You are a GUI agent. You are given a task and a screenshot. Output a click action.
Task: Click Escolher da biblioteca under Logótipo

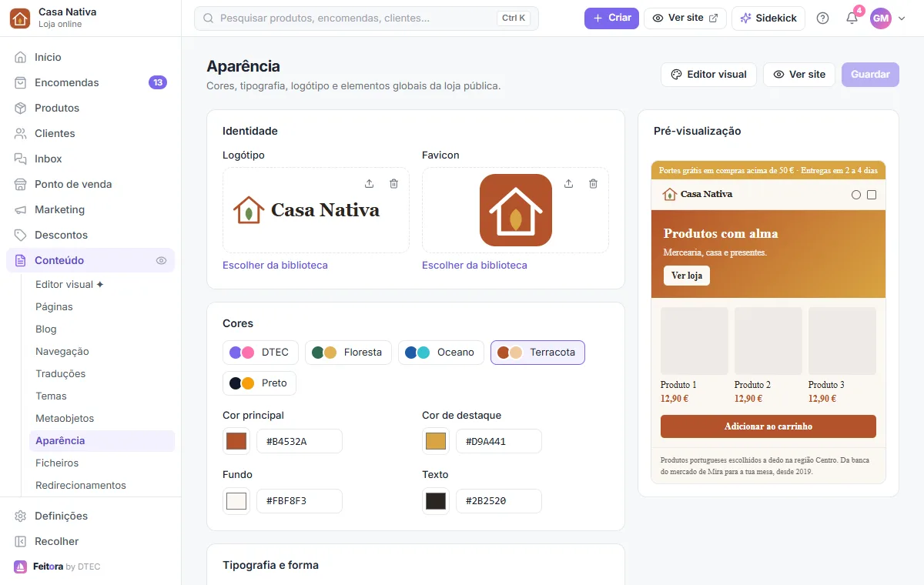pyautogui.click(x=275, y=265)
